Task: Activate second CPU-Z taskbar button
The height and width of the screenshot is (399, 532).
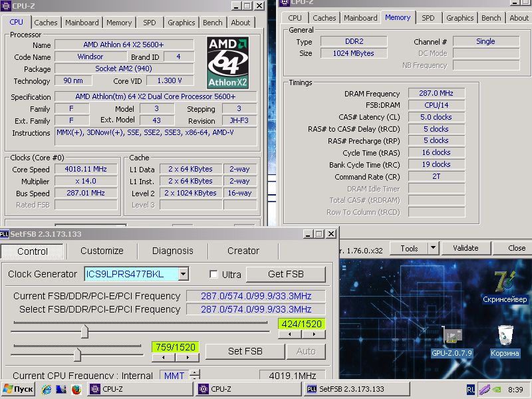Action: pyautogui.click(x=249, y=389)
